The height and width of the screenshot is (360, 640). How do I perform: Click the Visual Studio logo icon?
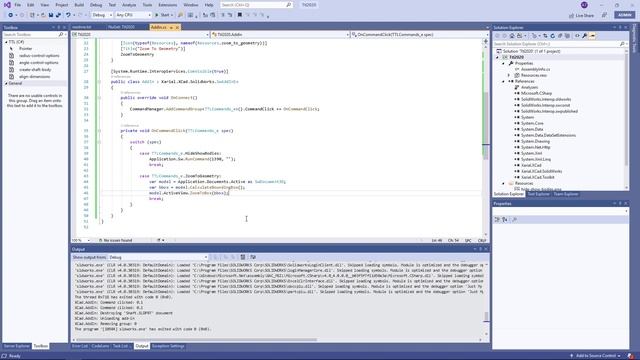pyautogui.click(x=7, y=5)
